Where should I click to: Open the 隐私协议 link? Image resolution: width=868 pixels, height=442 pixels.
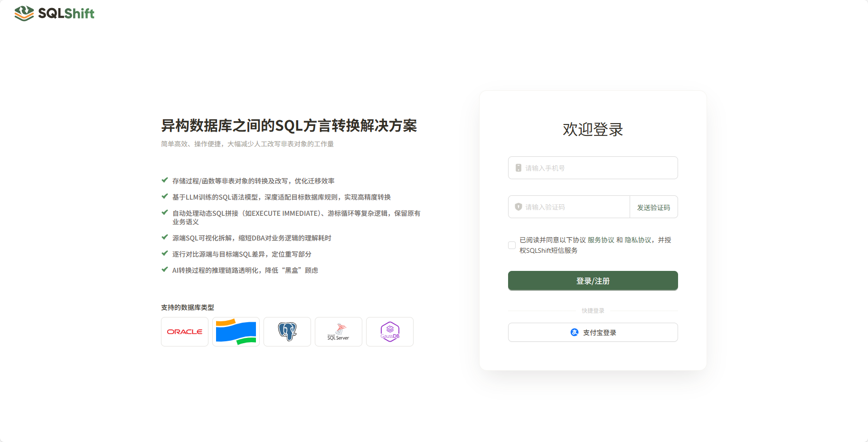point(638,240)
